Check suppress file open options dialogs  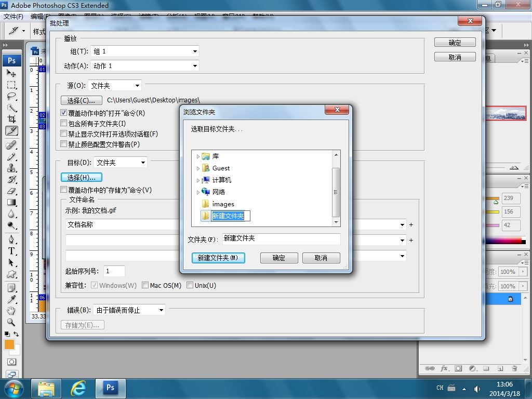click(63, 134)
